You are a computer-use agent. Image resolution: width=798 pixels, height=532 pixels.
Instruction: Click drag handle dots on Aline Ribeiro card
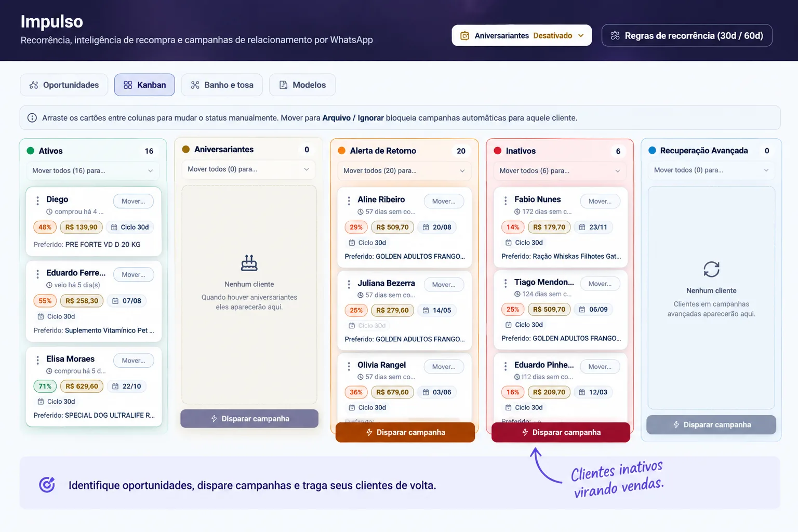pos(349,201)
